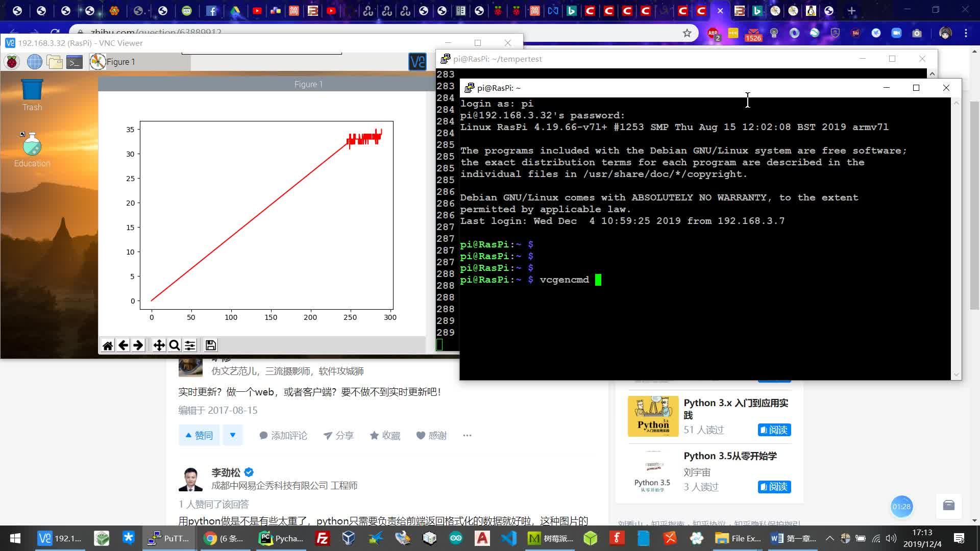
Task: Open the Raspberry Pi terminal launcher
Action: tap(75, 62)
